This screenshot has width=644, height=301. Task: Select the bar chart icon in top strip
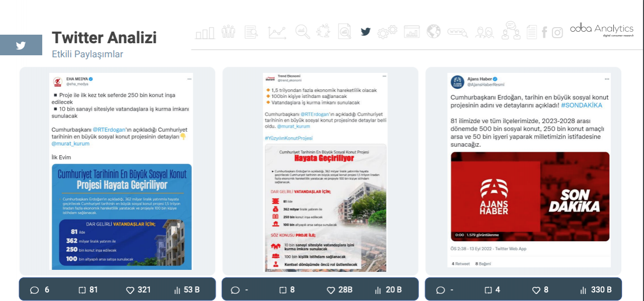tap(205, 33)
